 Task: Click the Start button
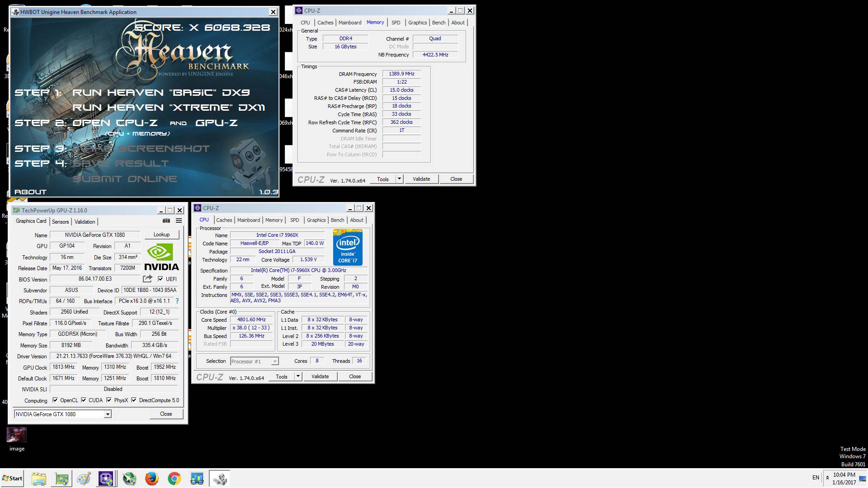(x=13, y=479)
